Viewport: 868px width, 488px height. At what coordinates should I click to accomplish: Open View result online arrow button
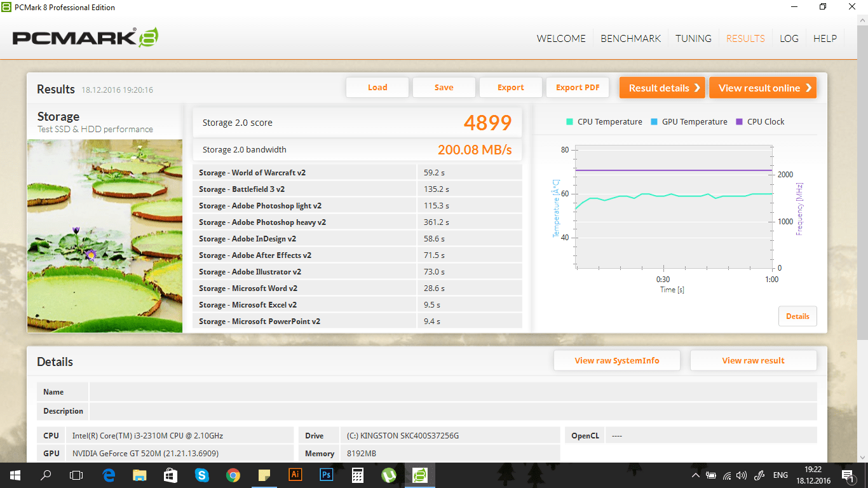coord(763,88)
